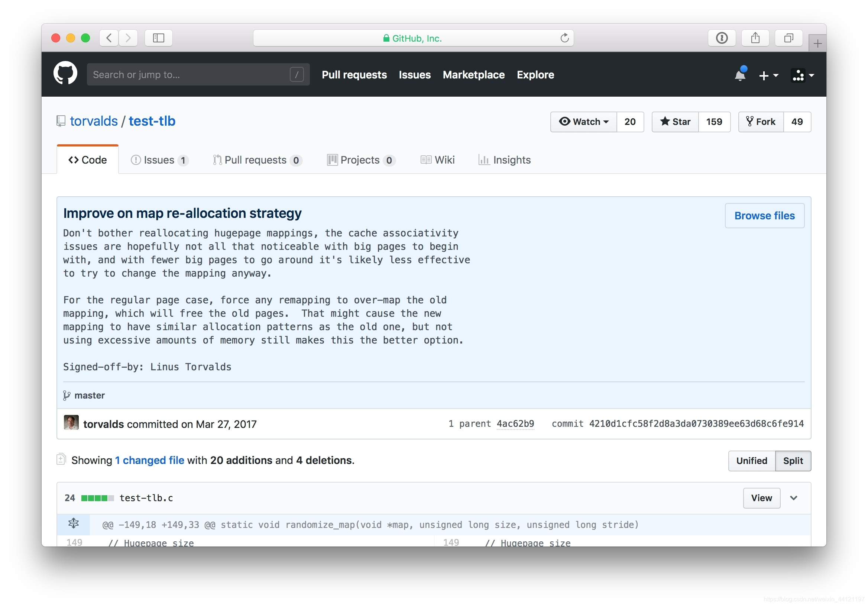Click the test-tlb.c diffstat color bar
The height and width of the screenshot is (606, 868).
pyautogui.click(x=97, y=498)
